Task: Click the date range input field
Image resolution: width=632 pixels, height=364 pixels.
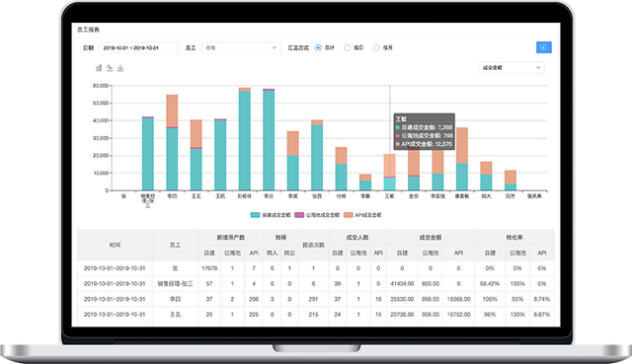Action: point(138,47)
